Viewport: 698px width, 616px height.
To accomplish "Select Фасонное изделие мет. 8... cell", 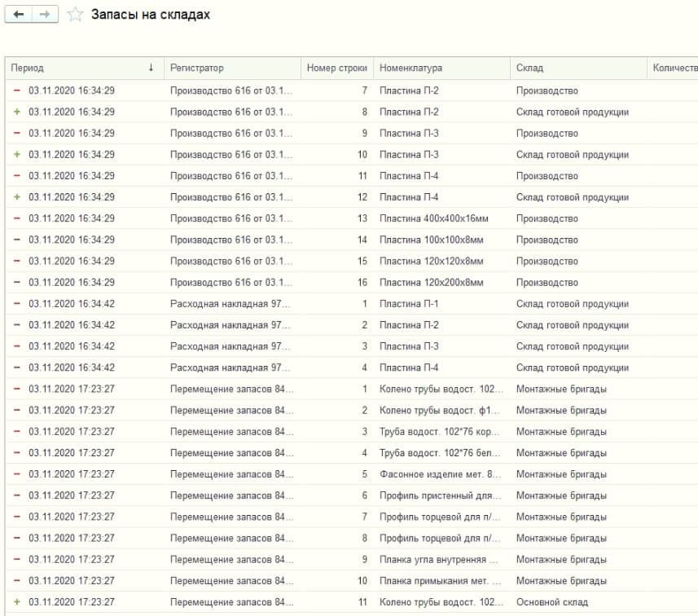I will [x=441, y=474].
